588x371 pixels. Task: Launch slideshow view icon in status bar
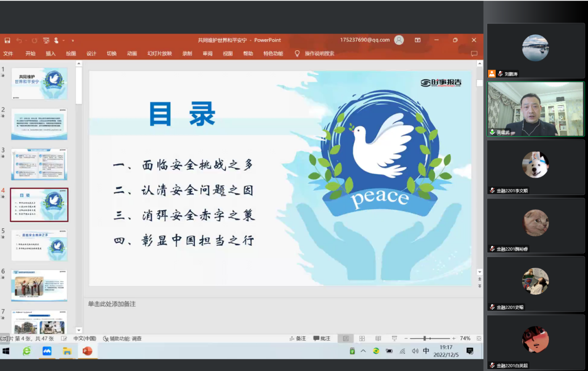[394, 338]
